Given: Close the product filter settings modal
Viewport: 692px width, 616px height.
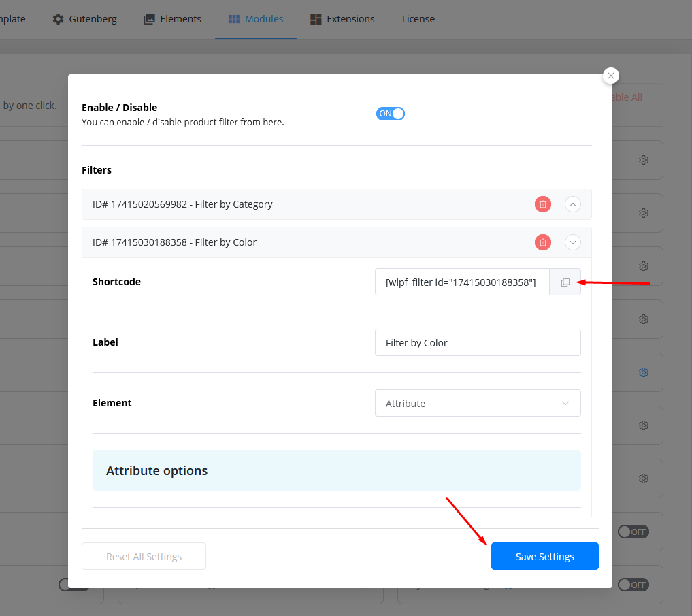Looking at the screenshot, I should click(x=610, y=76).
